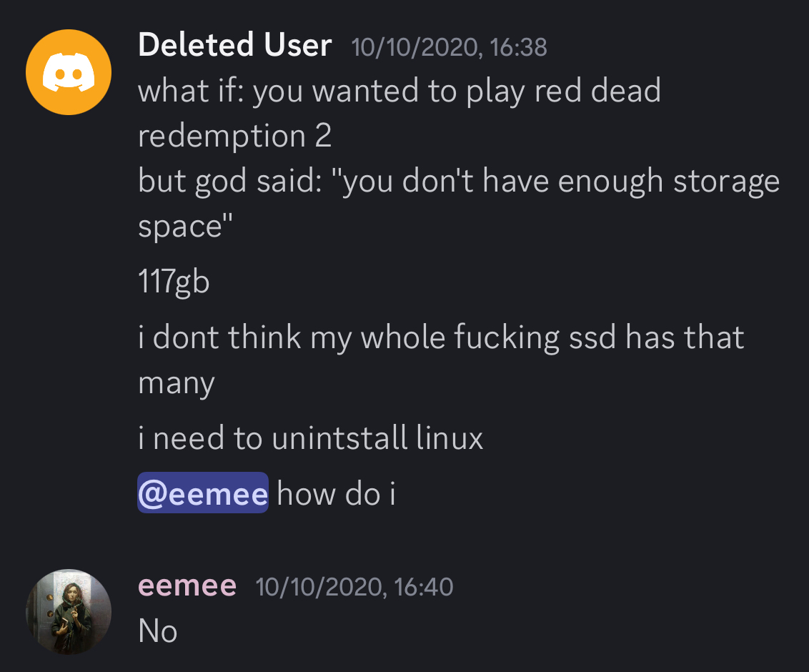
Task: Click the word "space" ending the quote
Action: coord(181,227)
